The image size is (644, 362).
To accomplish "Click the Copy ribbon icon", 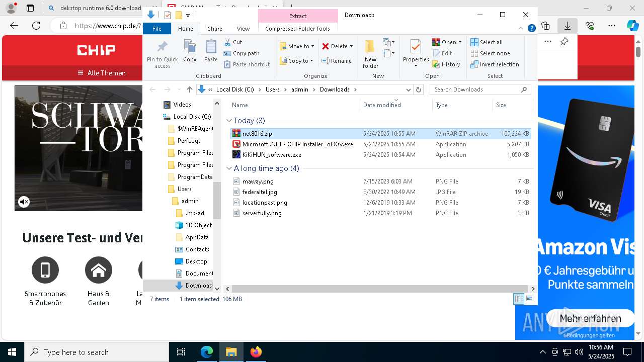I will coord(190,51).
